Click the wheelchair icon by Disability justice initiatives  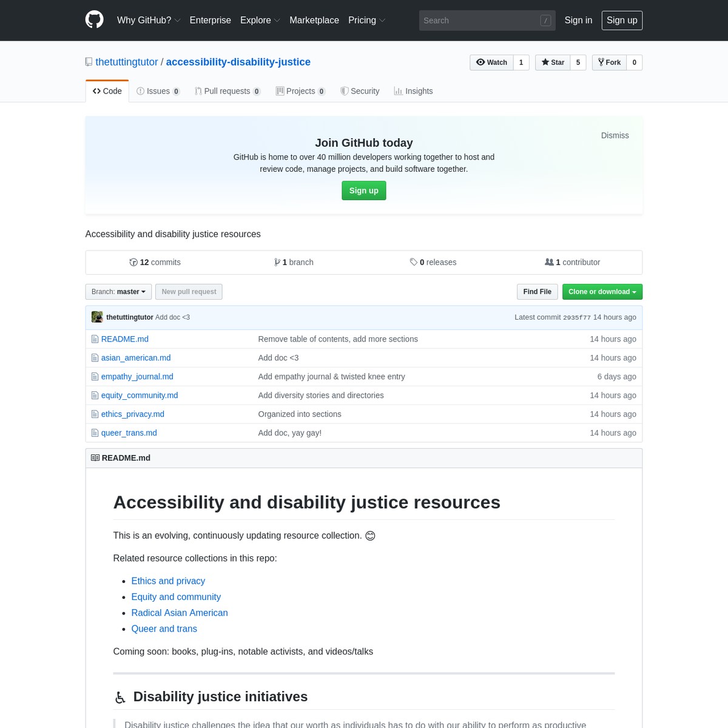coord(120,698)
